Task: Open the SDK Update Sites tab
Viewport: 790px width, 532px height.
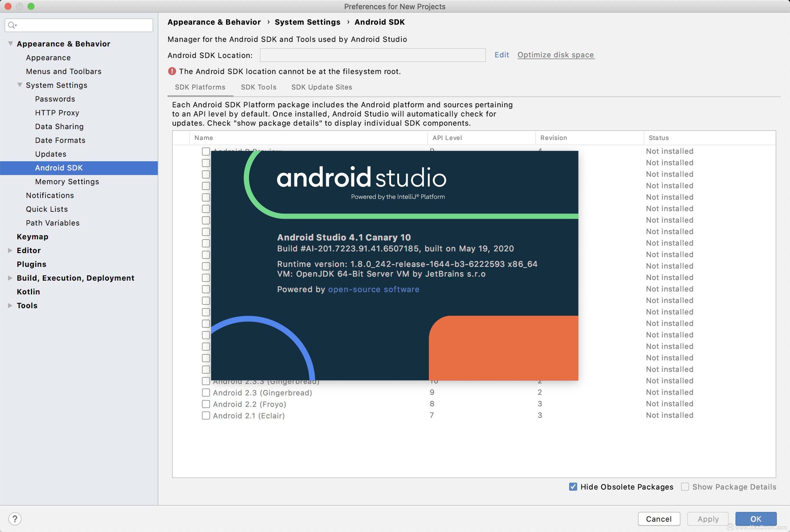Action: coord(322,87)
